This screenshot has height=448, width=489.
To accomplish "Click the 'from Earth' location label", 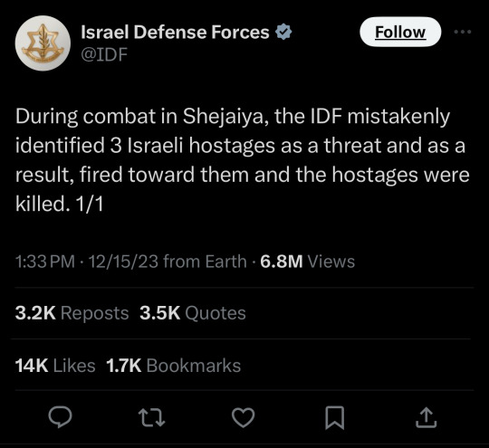I will click(205, 262).
